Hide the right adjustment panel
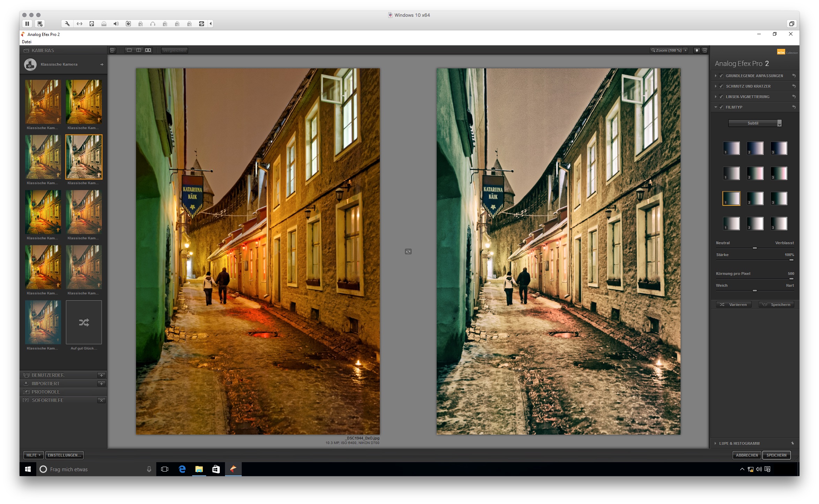The image size is (819, 504). coord(704,50)
